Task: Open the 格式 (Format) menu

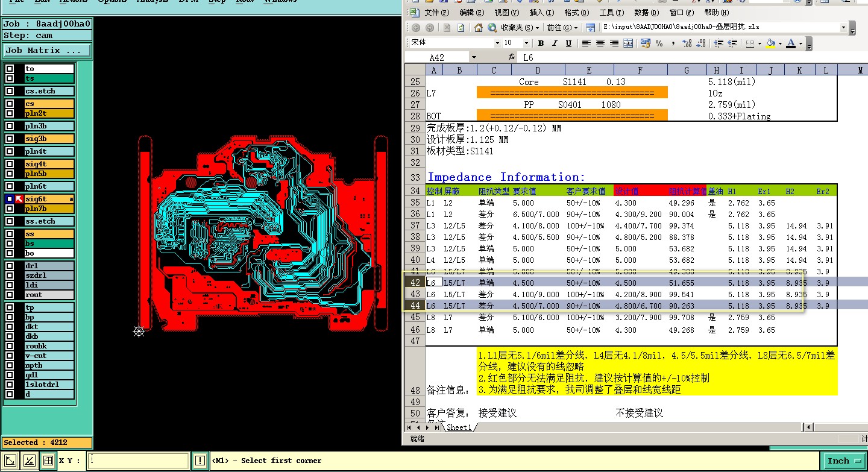Action: tap(577, 13)
